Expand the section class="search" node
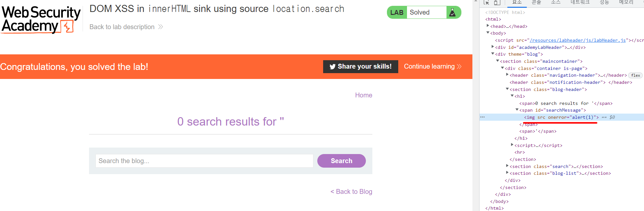This screenshot has width=644, height=211. [507, 166]
